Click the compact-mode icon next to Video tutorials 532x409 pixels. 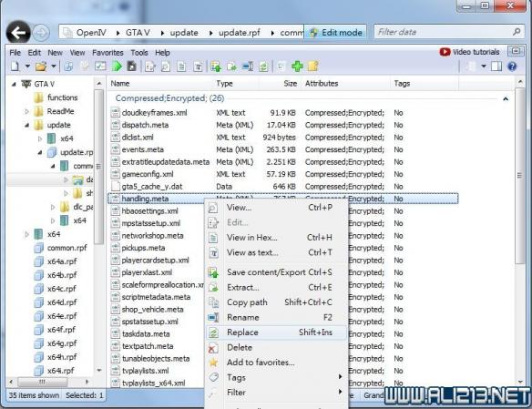pos(516,51)
